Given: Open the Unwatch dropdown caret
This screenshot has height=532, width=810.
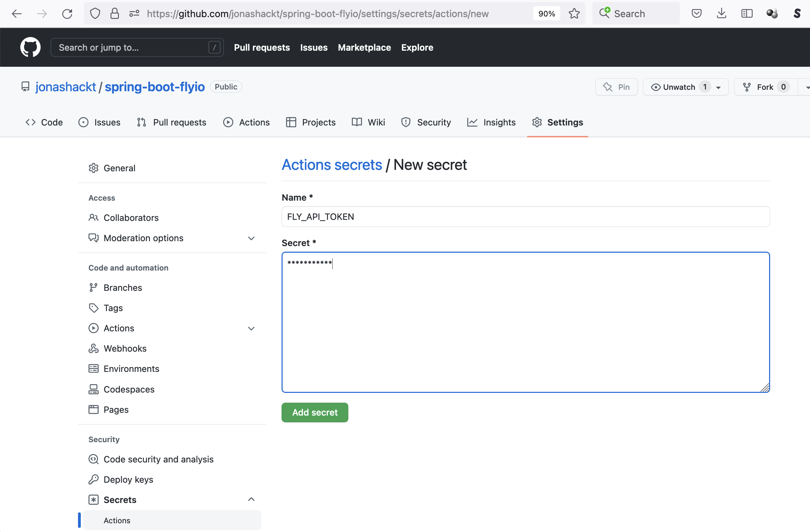Looking at the screenshot, I should pyautogui.click(x=718, y=87).
